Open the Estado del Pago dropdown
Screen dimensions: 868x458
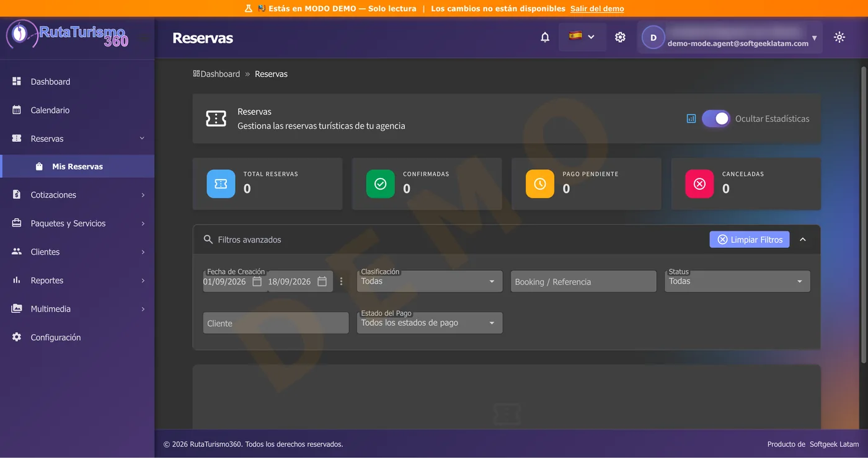tap(430, 323)
